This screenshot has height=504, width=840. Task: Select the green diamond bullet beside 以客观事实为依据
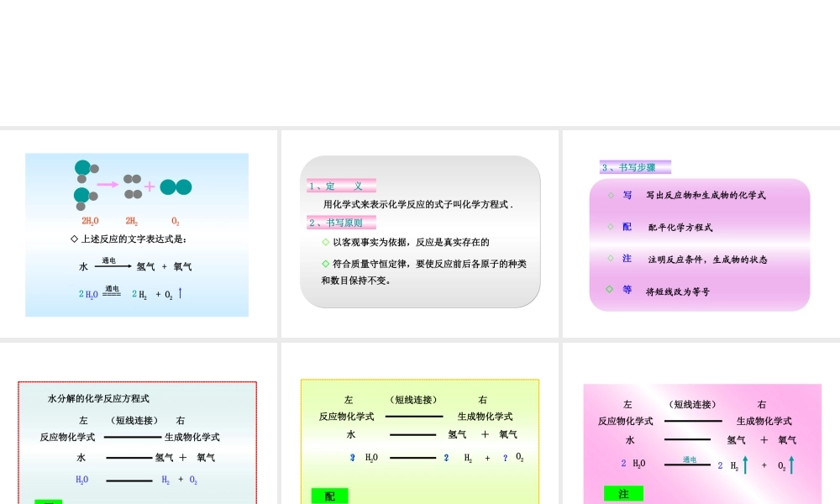(x=326, y=242)
